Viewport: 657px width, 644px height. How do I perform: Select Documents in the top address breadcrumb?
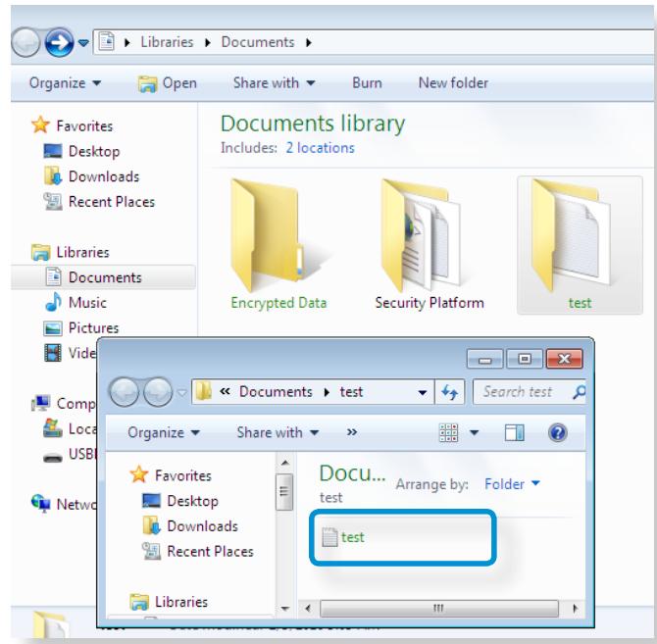(258, 42)
